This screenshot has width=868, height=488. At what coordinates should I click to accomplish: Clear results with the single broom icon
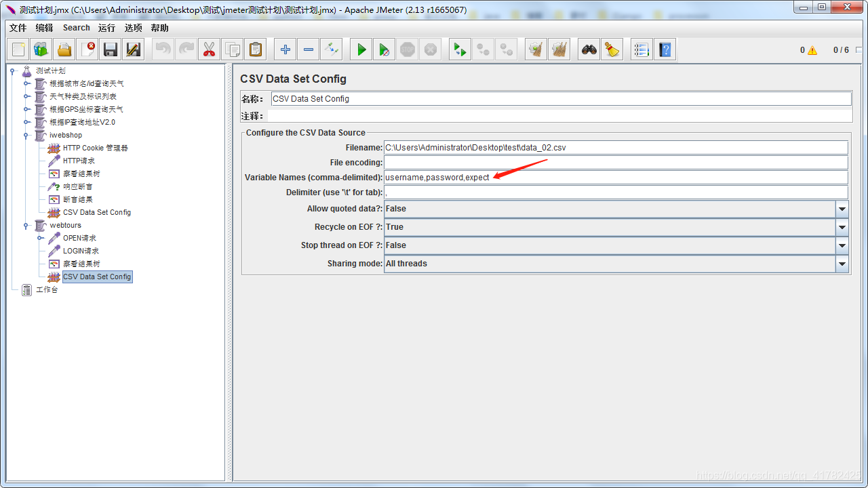coord(536,49)
